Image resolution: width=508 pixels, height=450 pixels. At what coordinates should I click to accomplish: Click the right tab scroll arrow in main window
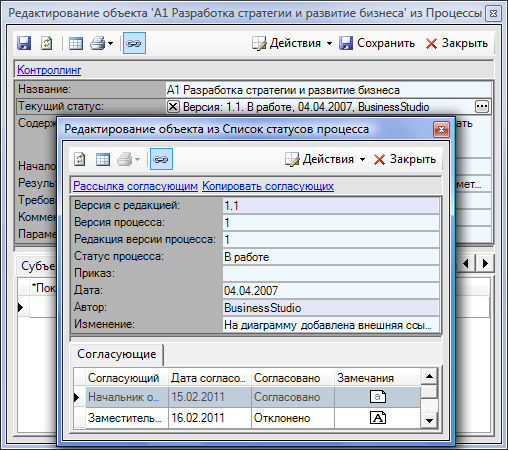(485, 264)
